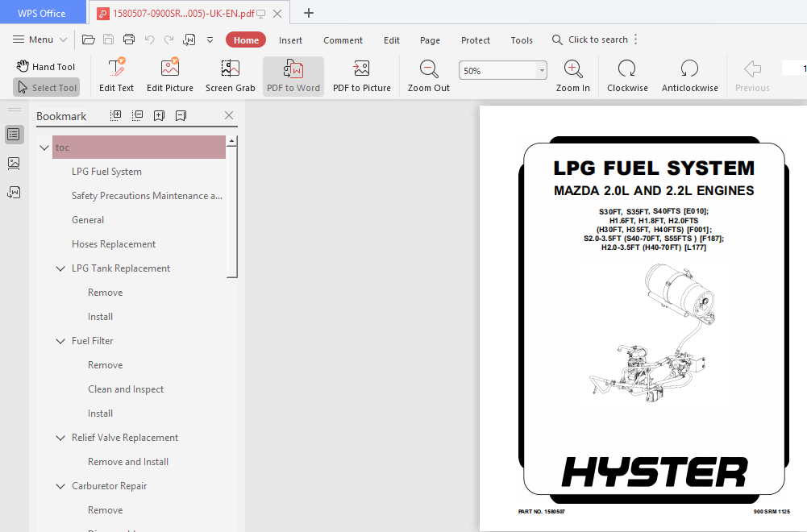The width and height of the screenshot is (807, 532).
Task: Go to the Previous page
Action: point(752,76)
